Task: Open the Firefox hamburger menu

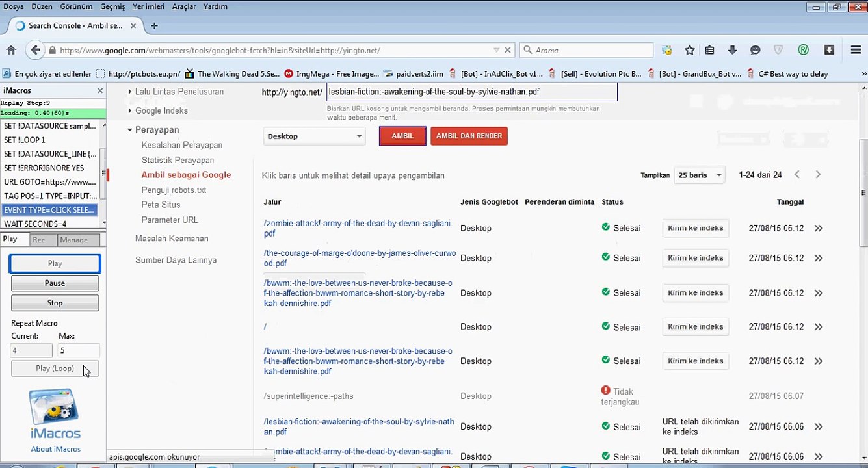Action: [856, 50]
